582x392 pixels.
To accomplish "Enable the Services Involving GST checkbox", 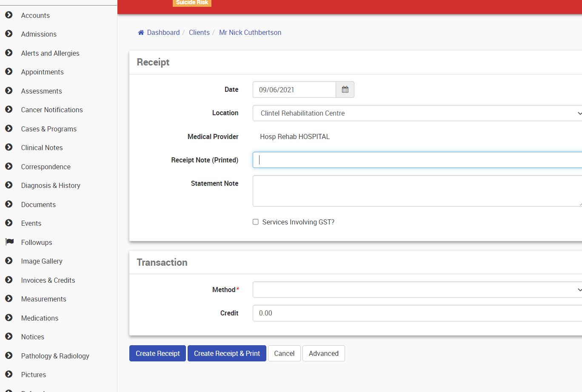I will click(256, 222).
